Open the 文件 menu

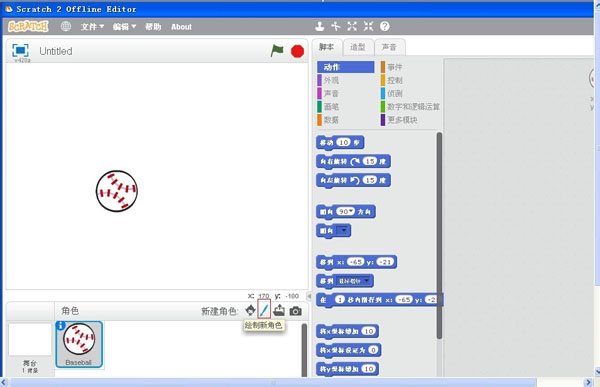[92, 27]
